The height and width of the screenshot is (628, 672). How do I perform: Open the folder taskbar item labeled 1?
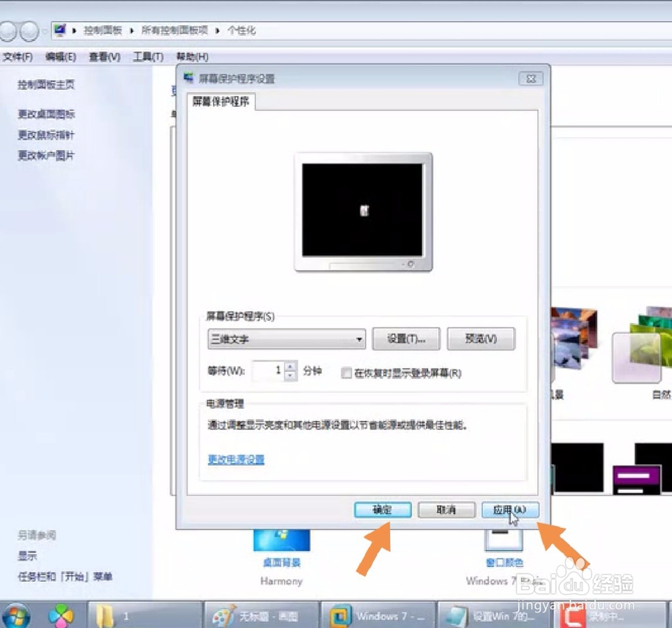145,616
